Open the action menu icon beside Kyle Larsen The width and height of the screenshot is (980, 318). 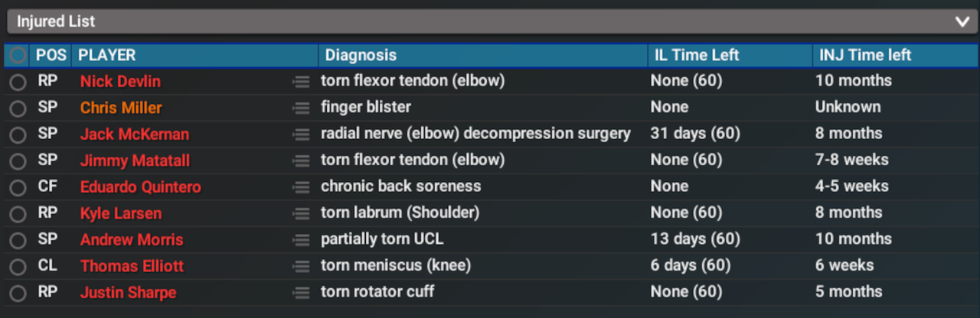(x=301, y=213)
